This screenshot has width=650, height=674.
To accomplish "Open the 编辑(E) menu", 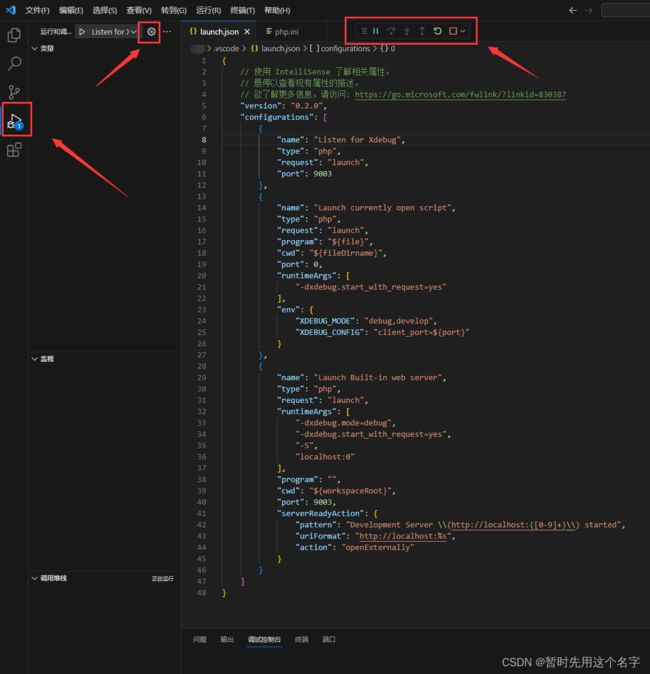I will 71,10.
